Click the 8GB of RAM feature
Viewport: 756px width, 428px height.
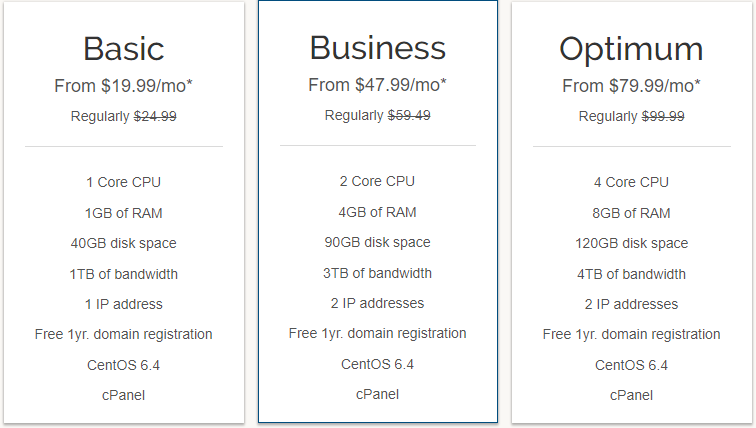(631, 213)
